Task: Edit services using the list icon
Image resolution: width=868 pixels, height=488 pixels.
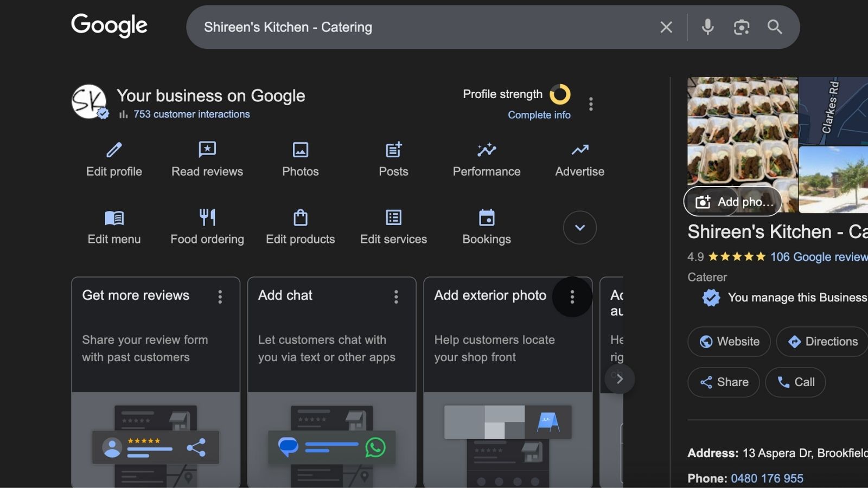Action: pyautogui.click(x=393, y=217)
